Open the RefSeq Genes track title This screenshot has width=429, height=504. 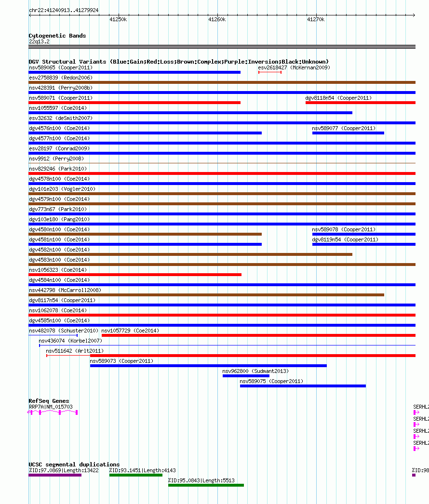(x=49, y=401)
